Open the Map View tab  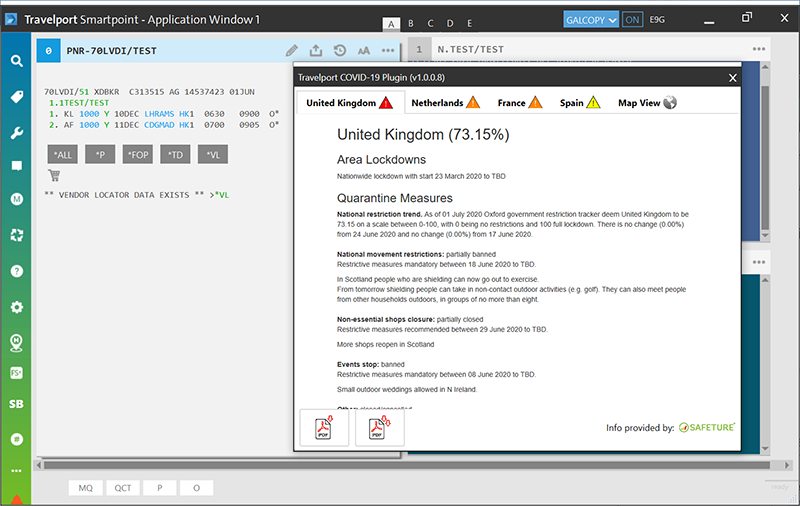coord(647,103)
